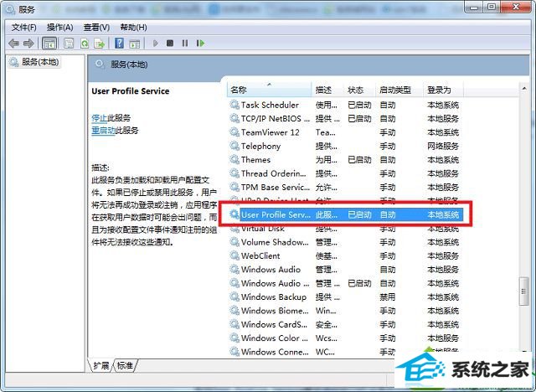Viewport: 536px width, 392px height.
Task: Click the gear icon beside Task Scheduler
Action: (234, 105)
